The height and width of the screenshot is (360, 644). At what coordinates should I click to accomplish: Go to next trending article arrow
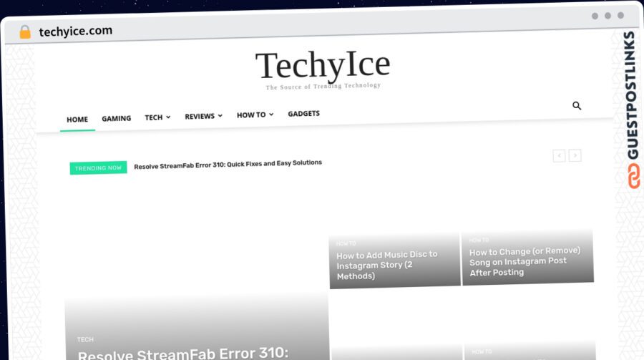(x=575, y=155)
